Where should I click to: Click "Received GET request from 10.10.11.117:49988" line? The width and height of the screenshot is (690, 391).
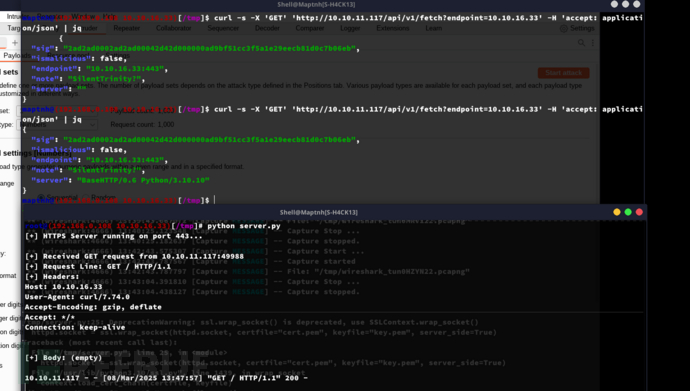pyautogui.click(x=134, y=256)
